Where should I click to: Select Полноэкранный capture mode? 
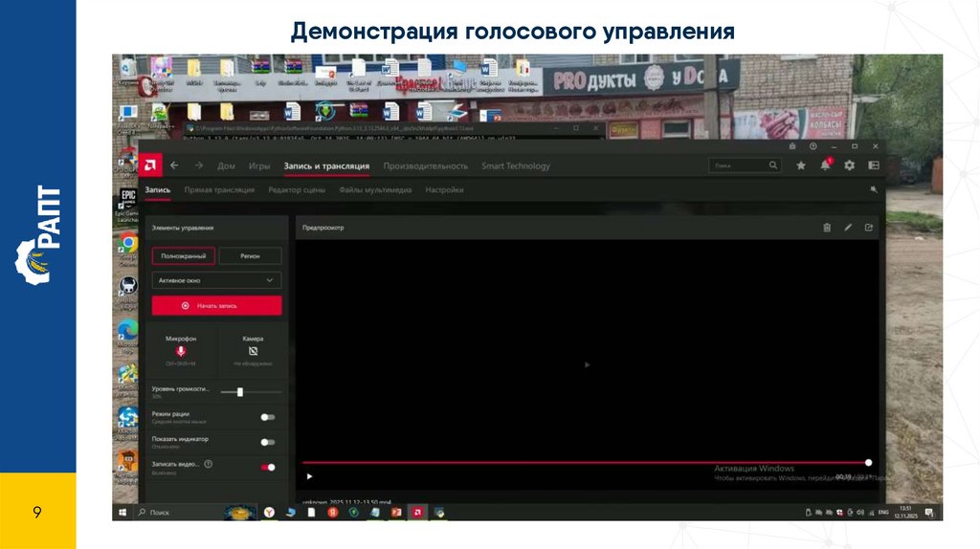coord(183,255)
